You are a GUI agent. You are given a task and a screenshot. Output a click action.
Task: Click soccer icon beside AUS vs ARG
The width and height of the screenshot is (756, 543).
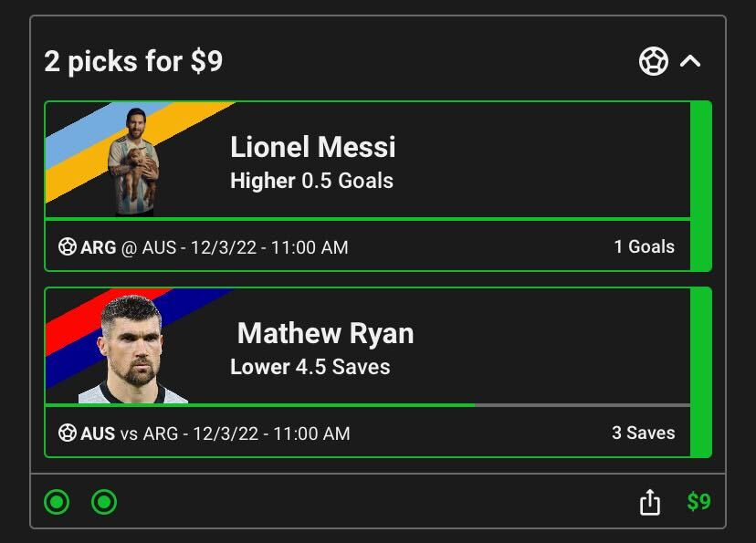click(68, 433)
